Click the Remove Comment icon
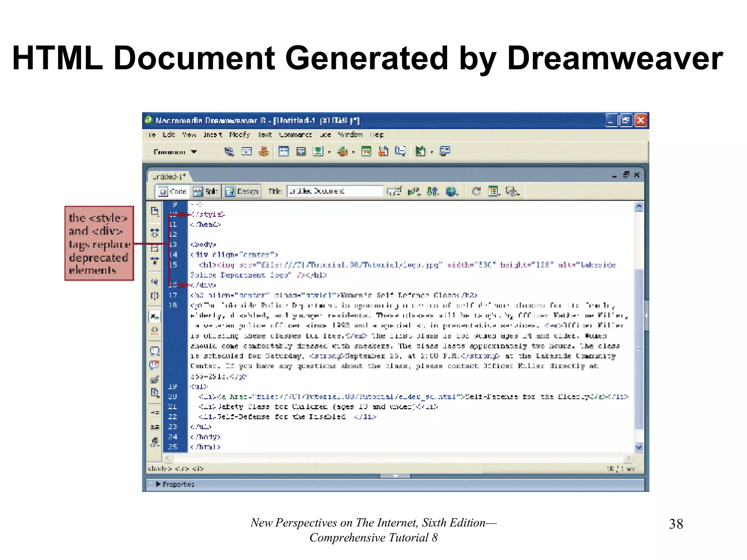The image size is (747, 560). point(155,365)
